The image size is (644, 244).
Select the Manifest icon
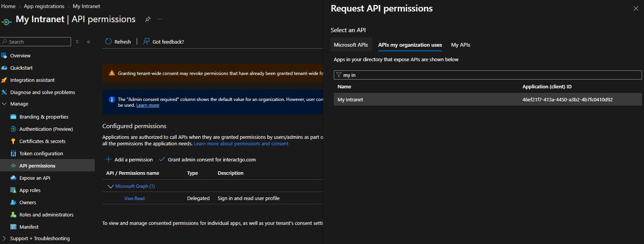tap(13, 227)
